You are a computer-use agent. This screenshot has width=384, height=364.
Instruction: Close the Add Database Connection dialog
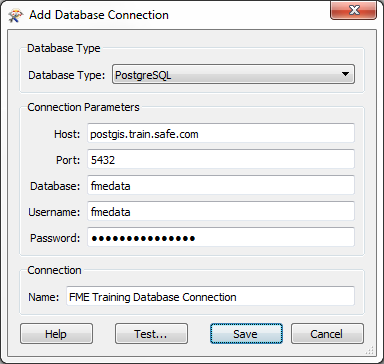[x=353, y=10]
